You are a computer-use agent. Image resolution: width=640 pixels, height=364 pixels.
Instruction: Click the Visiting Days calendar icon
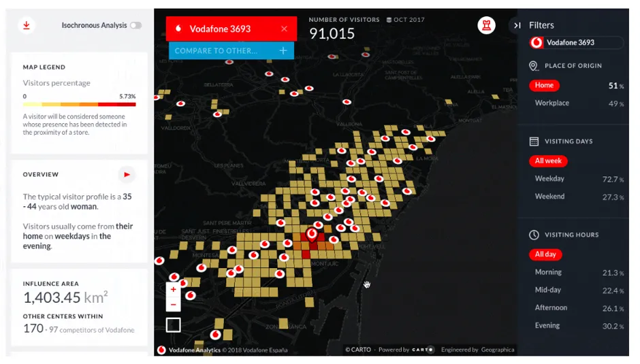(x=534, y=142)
